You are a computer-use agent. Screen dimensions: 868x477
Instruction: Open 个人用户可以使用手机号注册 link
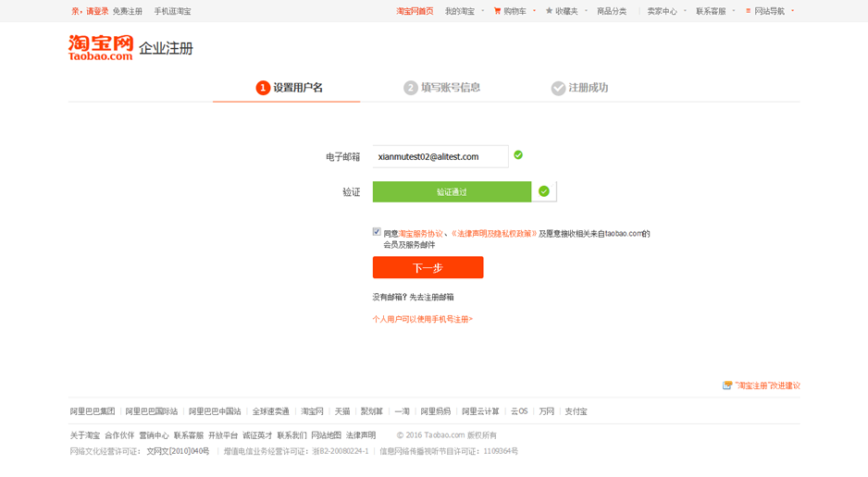pos(422,319)
